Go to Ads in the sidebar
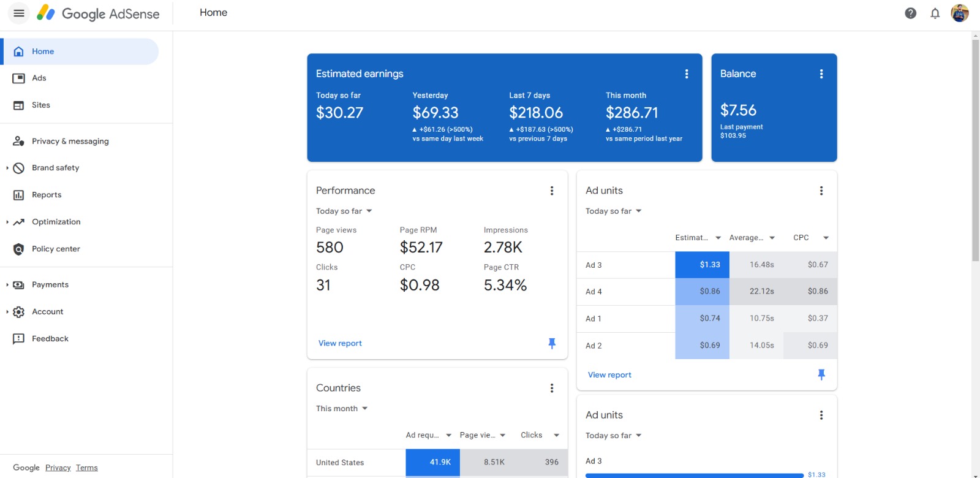The image size is (980, 478). (x=39, y=78)
